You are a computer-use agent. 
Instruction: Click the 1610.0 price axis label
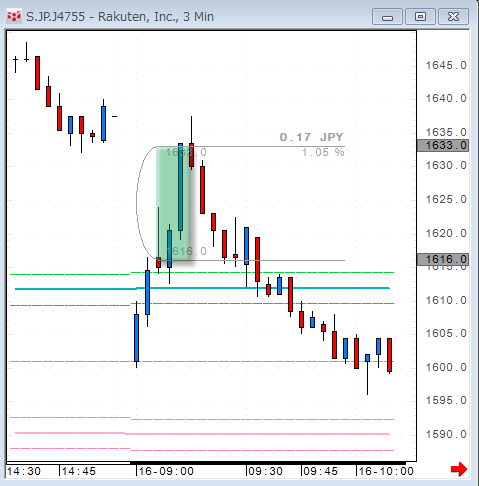(446, 300)
